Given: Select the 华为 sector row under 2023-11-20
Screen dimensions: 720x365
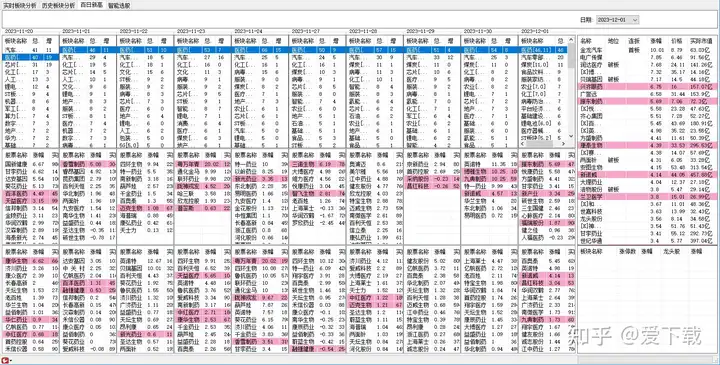Looking at the screenshot, I should [x=31, y=138].
